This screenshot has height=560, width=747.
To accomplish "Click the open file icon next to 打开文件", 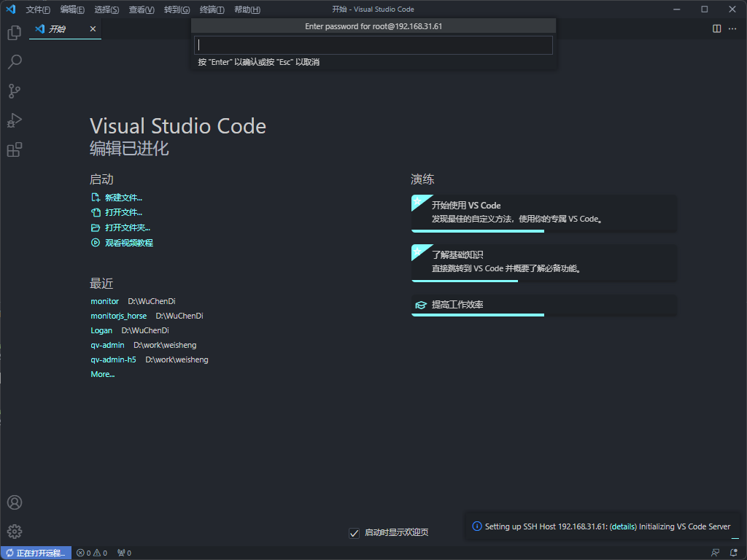I will [x=96, y=212].
